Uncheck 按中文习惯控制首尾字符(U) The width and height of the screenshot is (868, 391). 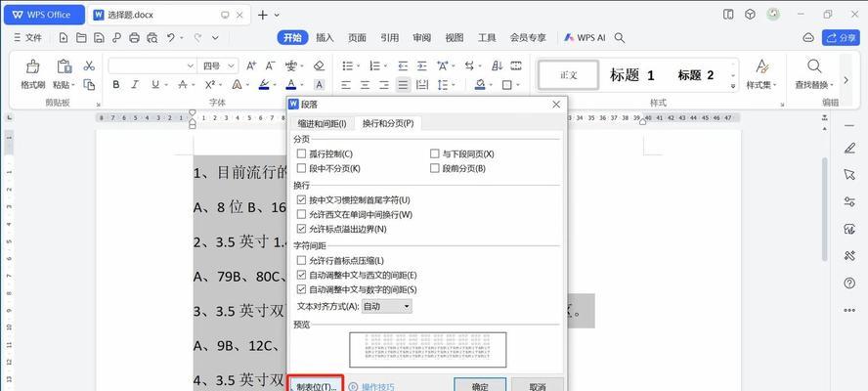click(302, 199)
